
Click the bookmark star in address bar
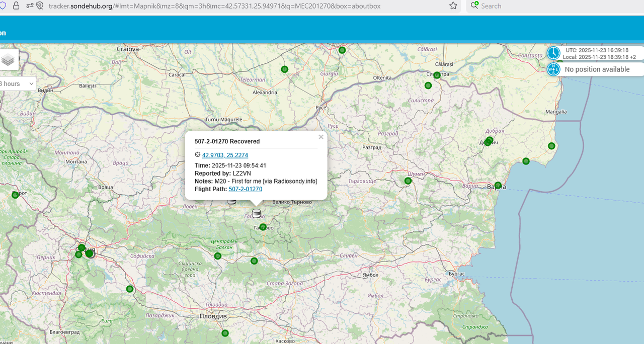click(x=453, y=6)
